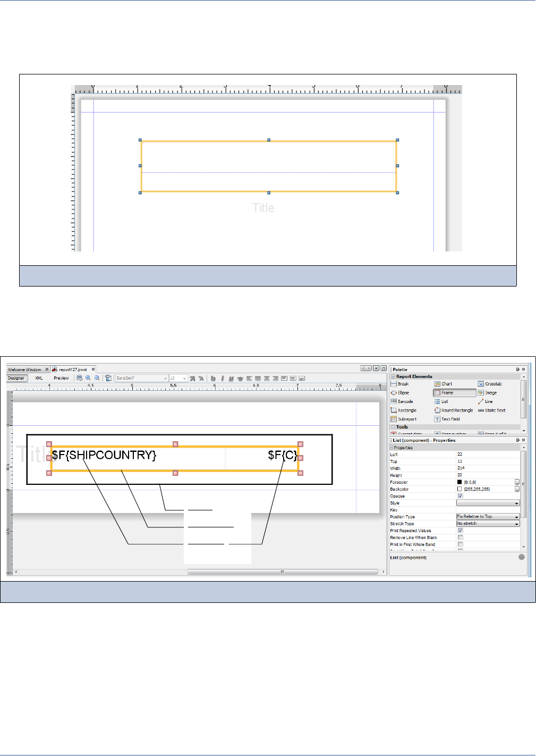
Task: Select the Chart element in Palette
Action: click(x=443, y=384)
